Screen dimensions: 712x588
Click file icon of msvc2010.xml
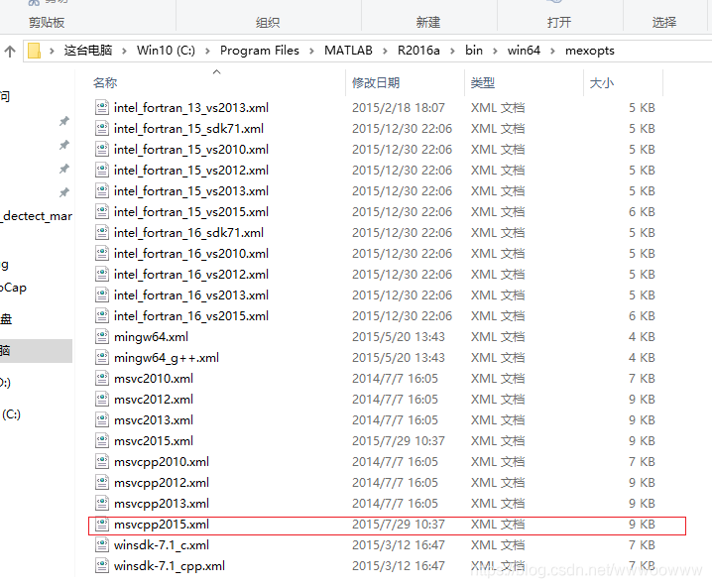coord(102,378)
